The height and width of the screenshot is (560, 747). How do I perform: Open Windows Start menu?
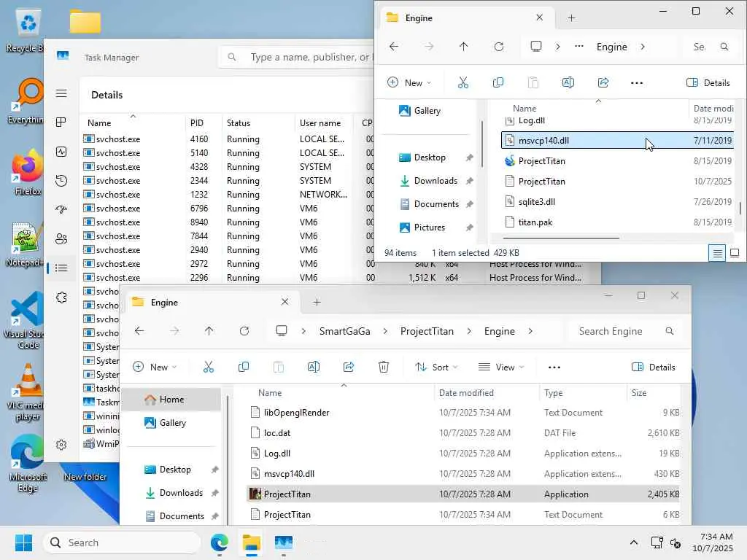[23, 542]
